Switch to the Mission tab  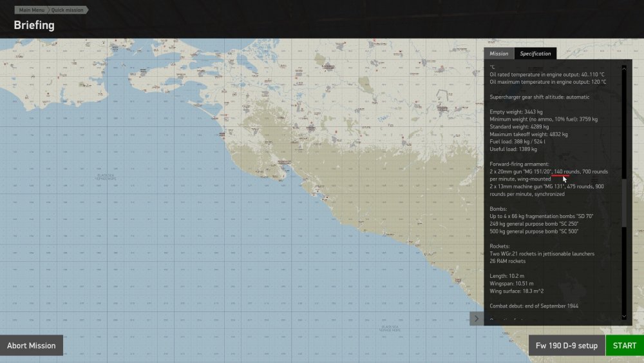(x=498, y=54)
